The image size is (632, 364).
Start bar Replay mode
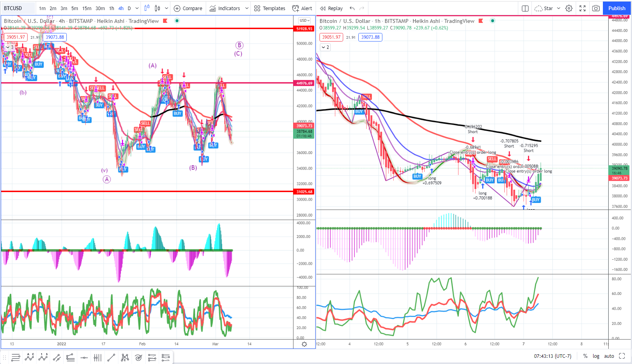[331, 8]
